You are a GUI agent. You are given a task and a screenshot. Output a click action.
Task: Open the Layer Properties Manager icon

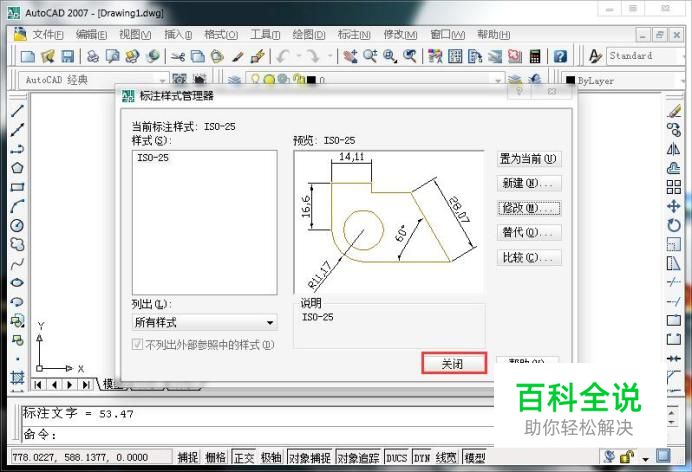[234, 80]
